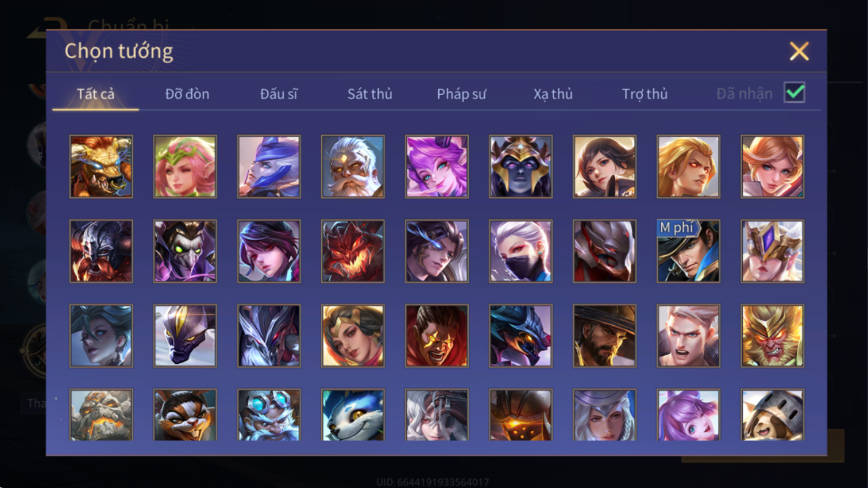Choose the bearded hero with straw hat
Image resolution: width=868 pixels, height=488 pixels.
(x=604, y=336)
